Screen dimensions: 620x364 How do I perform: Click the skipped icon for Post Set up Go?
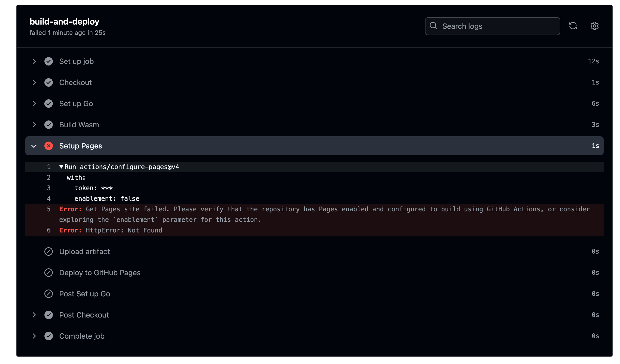tap(49, 294)
